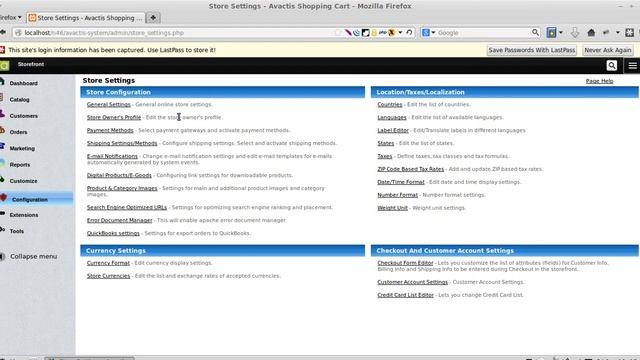Open the Countries link
The image size is (640, 360).
click(389, 104)
